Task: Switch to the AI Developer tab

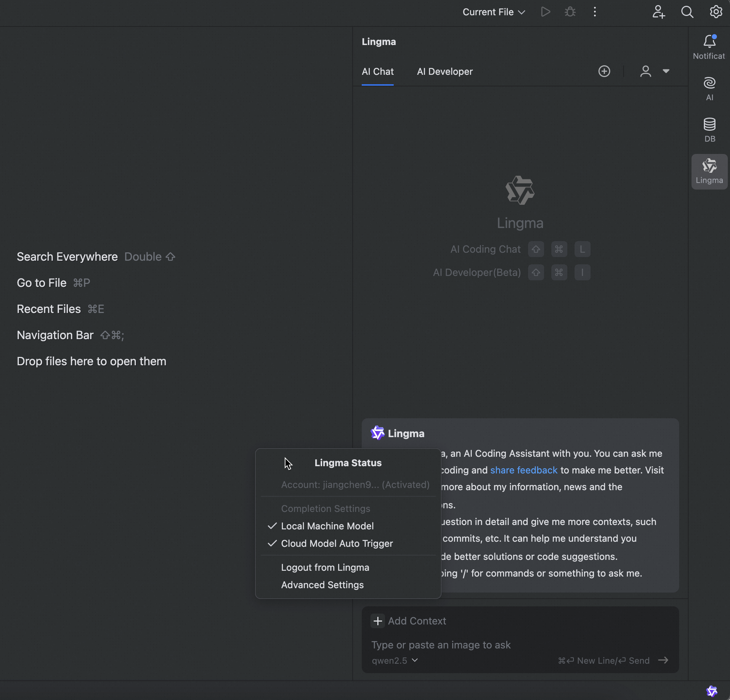Action: pos(445,72)
